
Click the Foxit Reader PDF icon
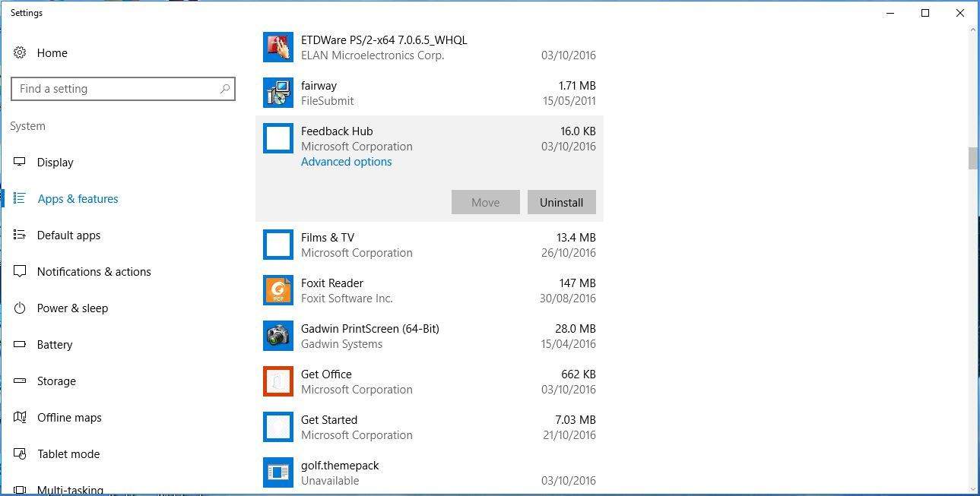click(x=278, y=290)
